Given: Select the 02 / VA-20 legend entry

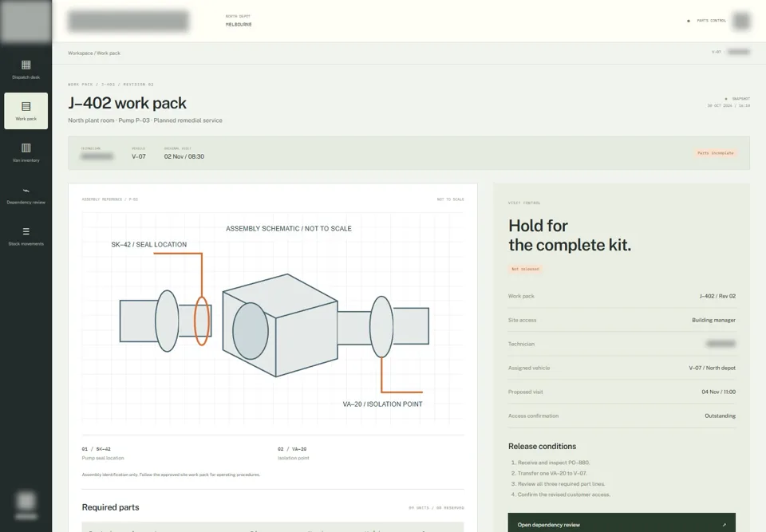Looking at the screenshot, I should pos(293,453).
